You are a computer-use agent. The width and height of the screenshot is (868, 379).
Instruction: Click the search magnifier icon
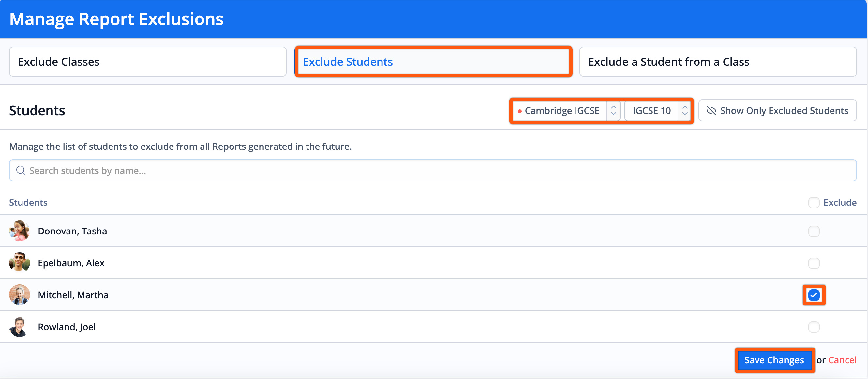21,170
